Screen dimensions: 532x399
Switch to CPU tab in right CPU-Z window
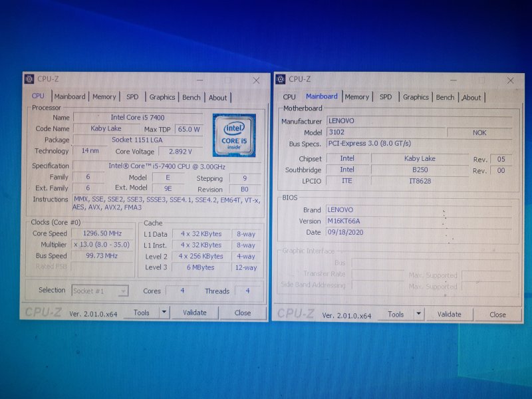point(289,97)
